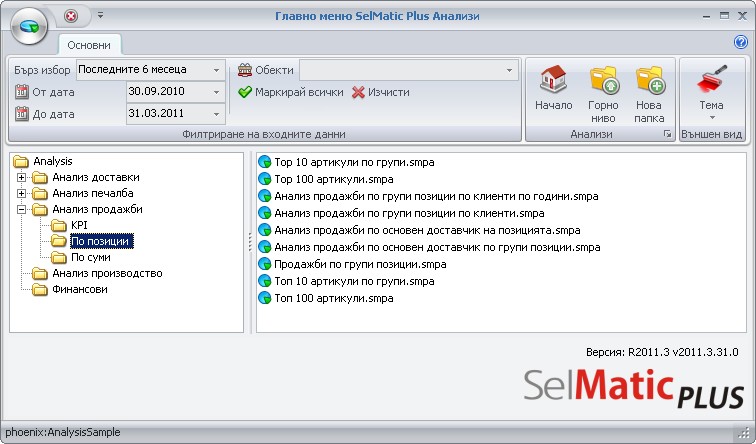
Task: Select the Анализ продажби folder
Action: click(x=97, y=209)
